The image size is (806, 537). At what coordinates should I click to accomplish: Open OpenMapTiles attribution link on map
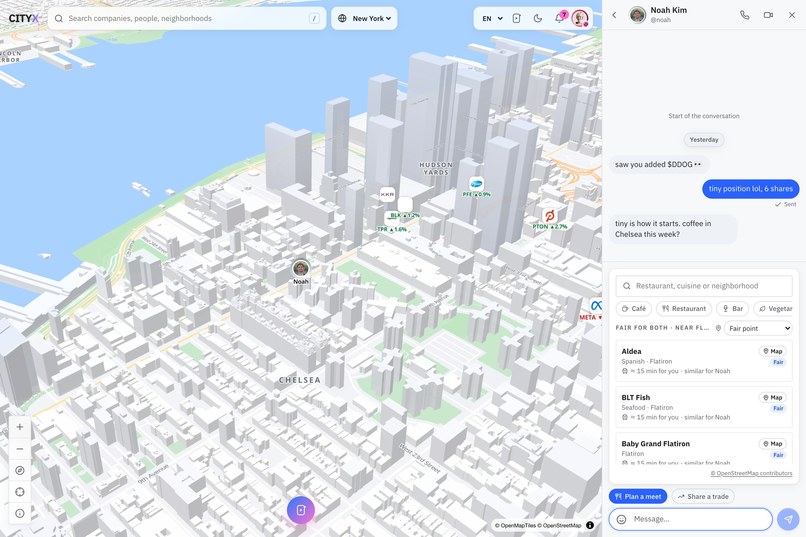(518, 525)
